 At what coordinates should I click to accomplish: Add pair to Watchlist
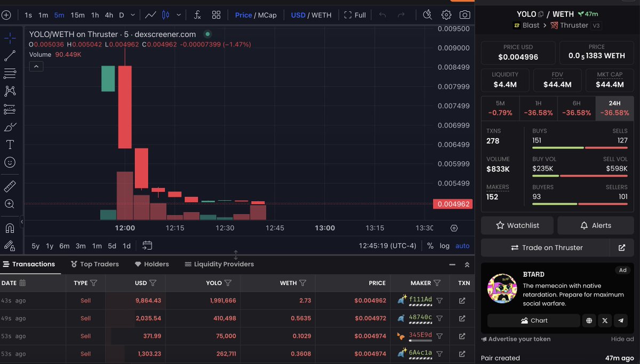pos(517,225)
